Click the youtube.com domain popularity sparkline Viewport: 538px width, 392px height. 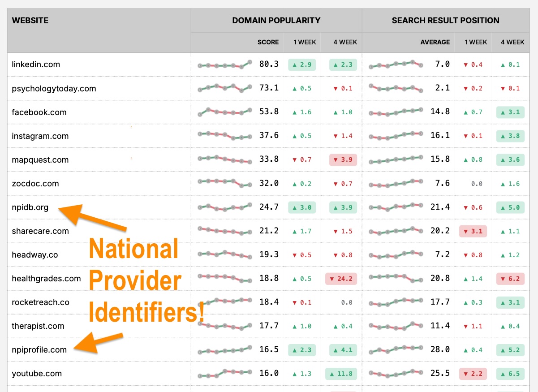[x=224, y=374]
